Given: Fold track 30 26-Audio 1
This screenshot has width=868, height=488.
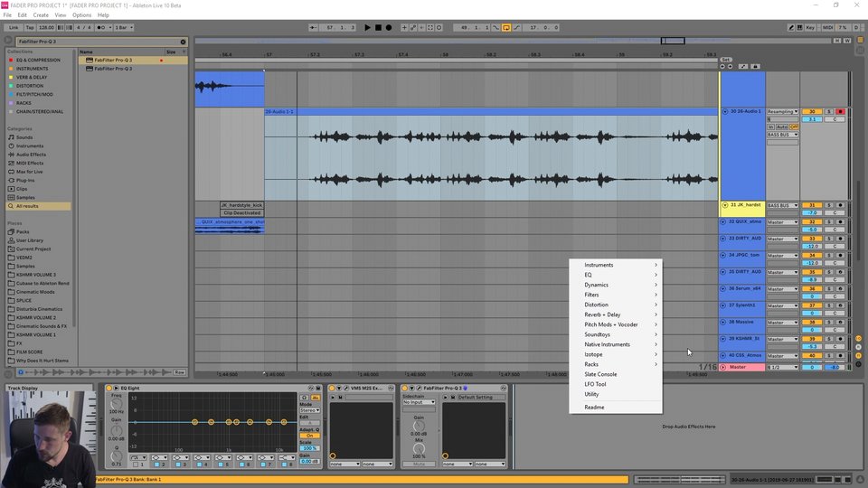Looking at the screenshot, I should pos(724,112).
